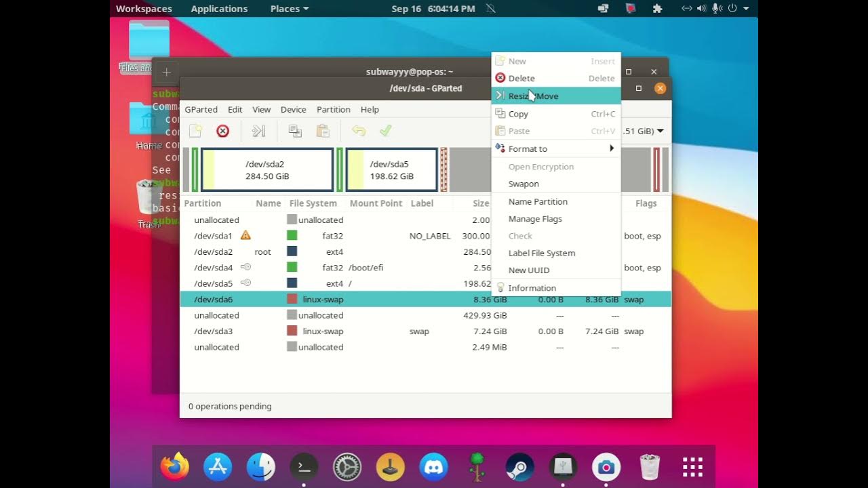
Task: Click the Flags column header
Action: coord(646,203)
